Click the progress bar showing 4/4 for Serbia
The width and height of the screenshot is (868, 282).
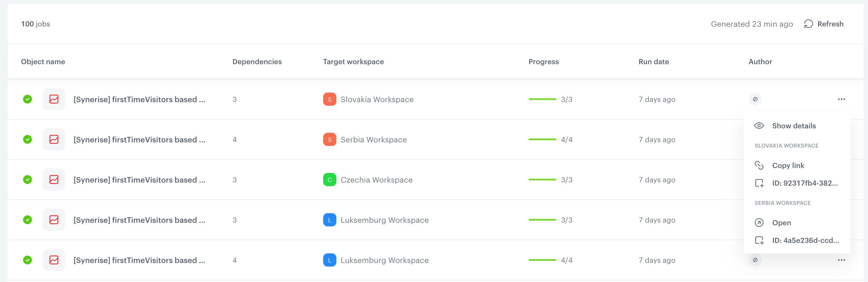point(542,140)
